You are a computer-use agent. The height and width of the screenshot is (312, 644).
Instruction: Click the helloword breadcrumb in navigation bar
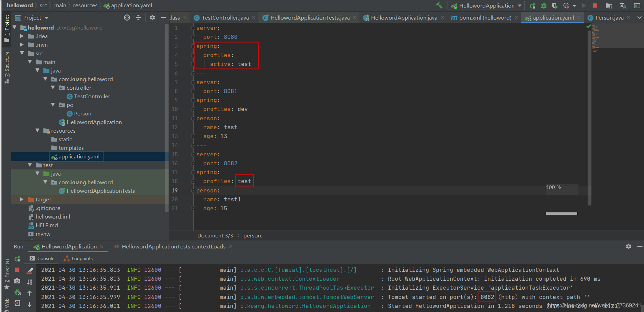coord(20,5)
